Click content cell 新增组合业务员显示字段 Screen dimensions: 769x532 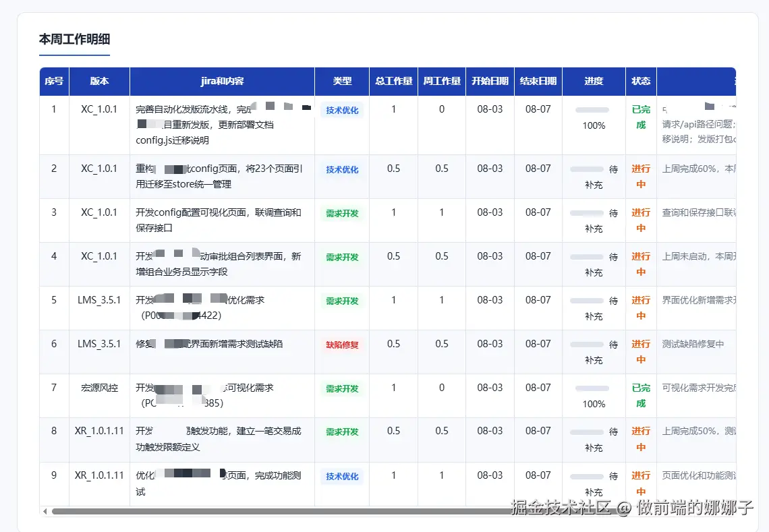[x=222, y=264]
